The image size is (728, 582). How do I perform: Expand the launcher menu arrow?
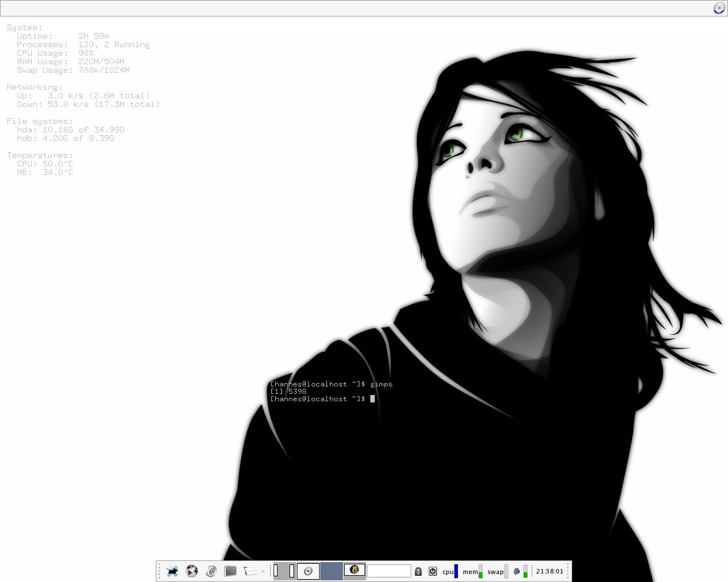pos(263,571)
